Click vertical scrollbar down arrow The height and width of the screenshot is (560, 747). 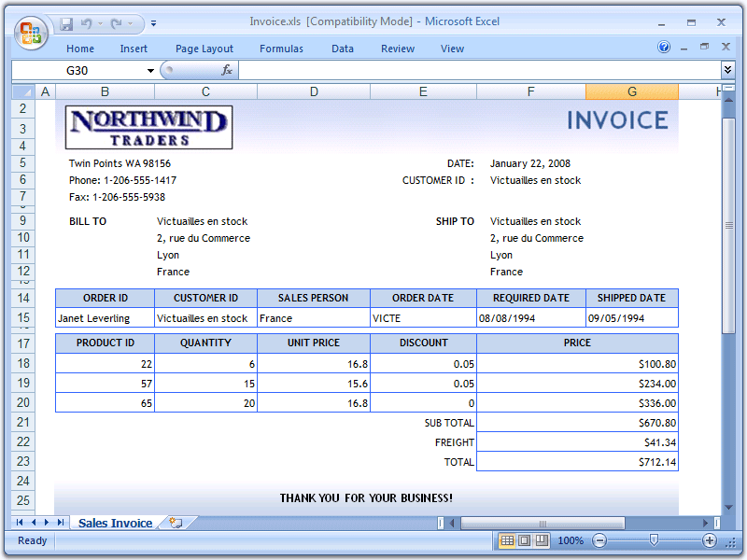[x=728, y=507]
